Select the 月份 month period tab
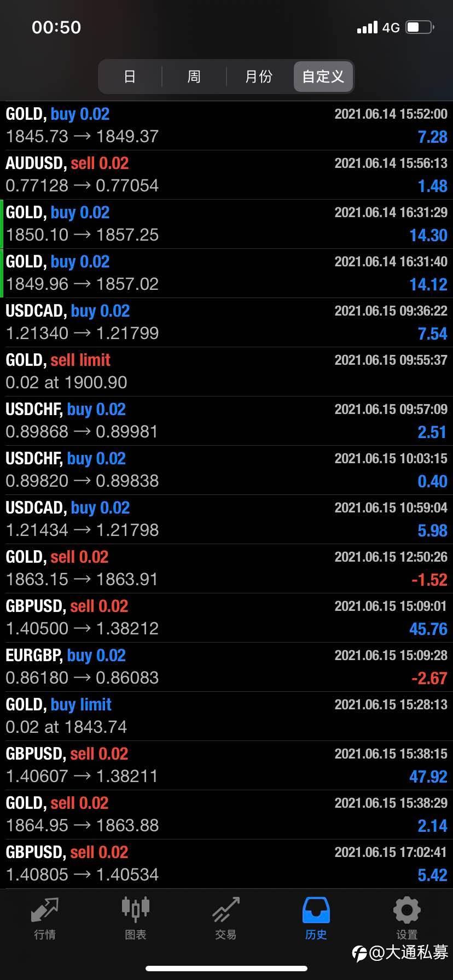Viewport: 453px width, 980px height. coord(259,77)
